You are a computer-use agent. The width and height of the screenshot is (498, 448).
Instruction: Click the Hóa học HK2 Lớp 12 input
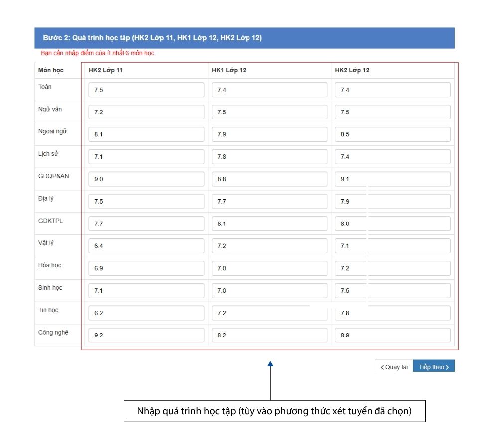[392, 268]
